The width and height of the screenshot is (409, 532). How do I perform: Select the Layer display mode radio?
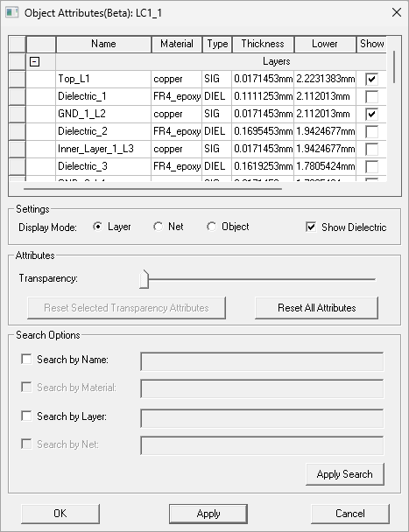[98, 227]
